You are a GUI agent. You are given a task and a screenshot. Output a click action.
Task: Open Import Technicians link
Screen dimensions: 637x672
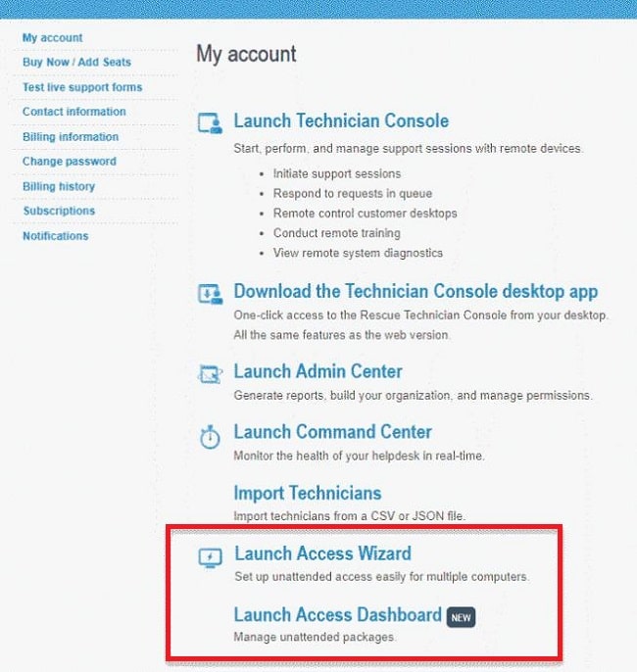pyautogui.click(x=308, y=493)
